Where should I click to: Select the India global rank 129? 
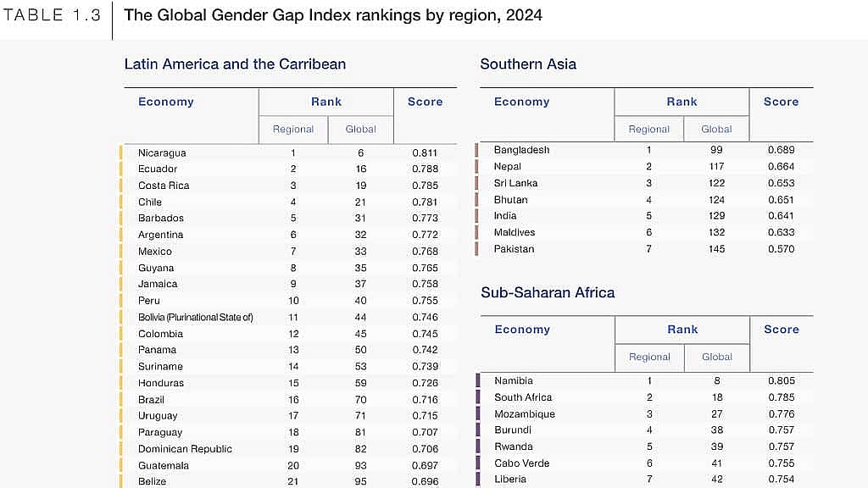(x=716, y=216)
